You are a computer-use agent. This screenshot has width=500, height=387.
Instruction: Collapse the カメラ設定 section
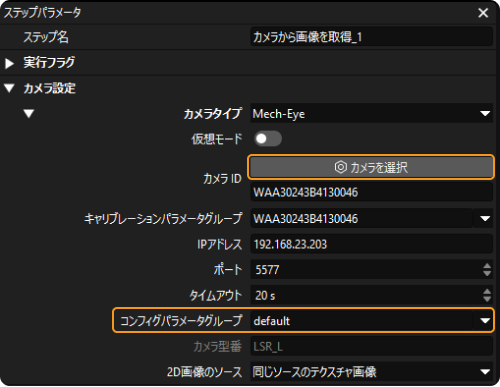pyautogui.click(x=9, y=88)
